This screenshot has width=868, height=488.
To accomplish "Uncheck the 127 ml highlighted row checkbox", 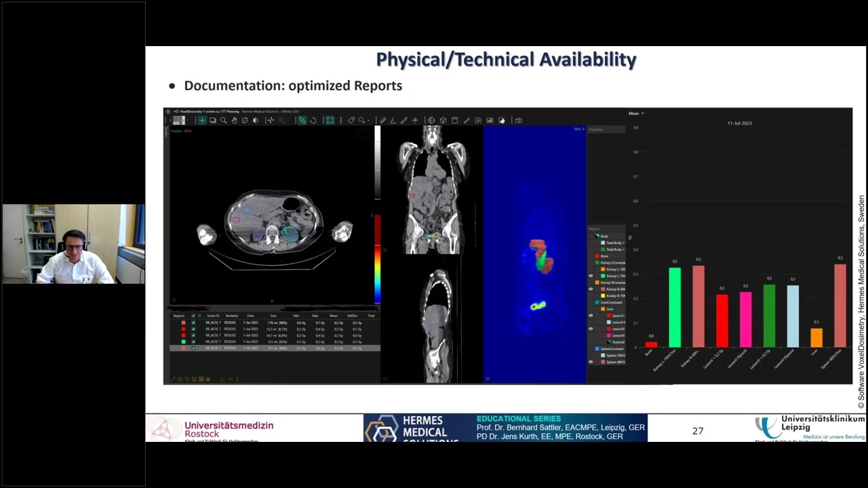I will coord(193,348).
